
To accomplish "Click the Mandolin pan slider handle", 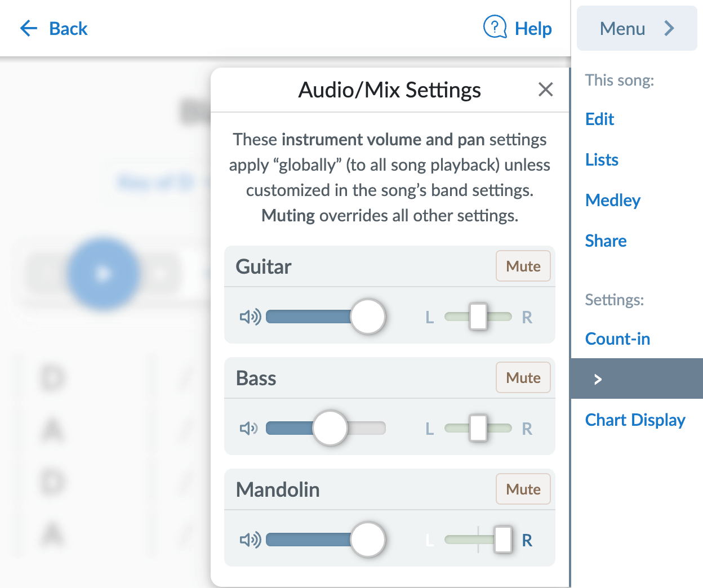I will click(502, 540).
